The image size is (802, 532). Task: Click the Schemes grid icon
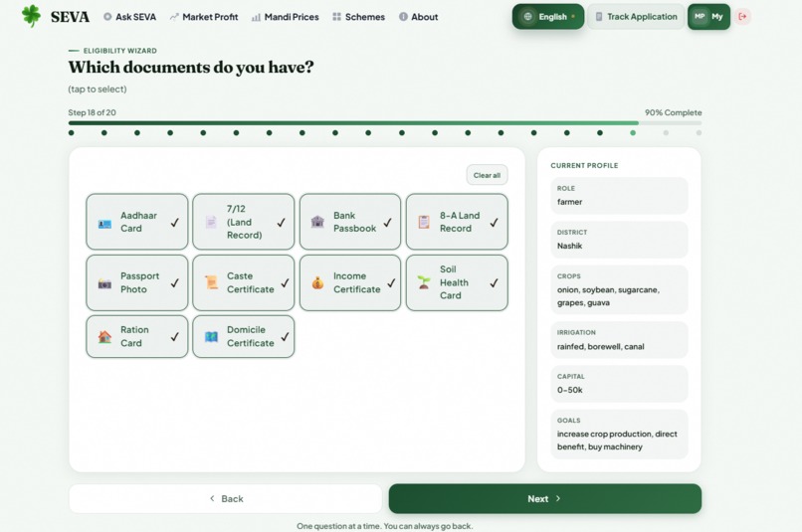pyautogui.click(x=336, y=17)
